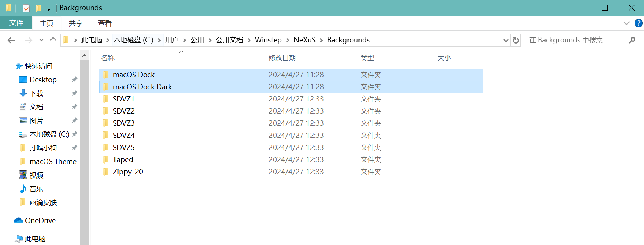Click the Back navigation arrow
This screenshot has width=644, height=245.
pyautogui.click(x=11, y=40)
